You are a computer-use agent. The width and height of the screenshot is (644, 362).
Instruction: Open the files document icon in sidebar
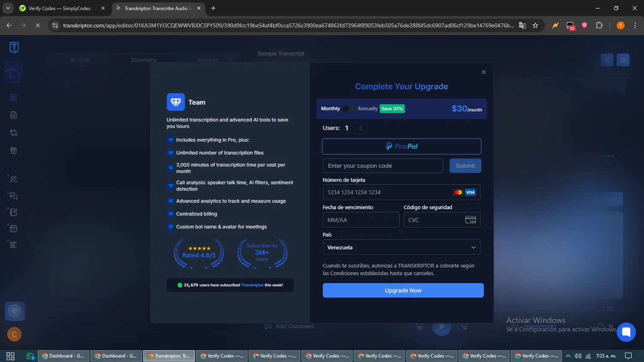click(14, 115)
